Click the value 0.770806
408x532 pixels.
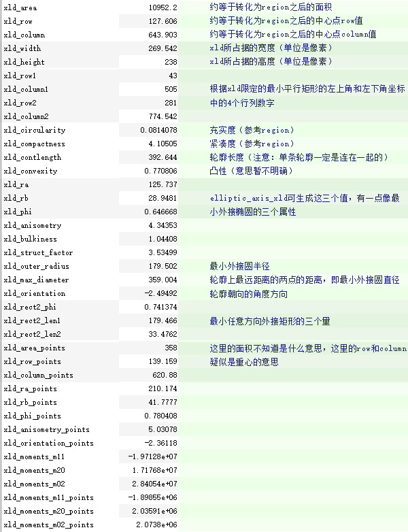point(160,171)
